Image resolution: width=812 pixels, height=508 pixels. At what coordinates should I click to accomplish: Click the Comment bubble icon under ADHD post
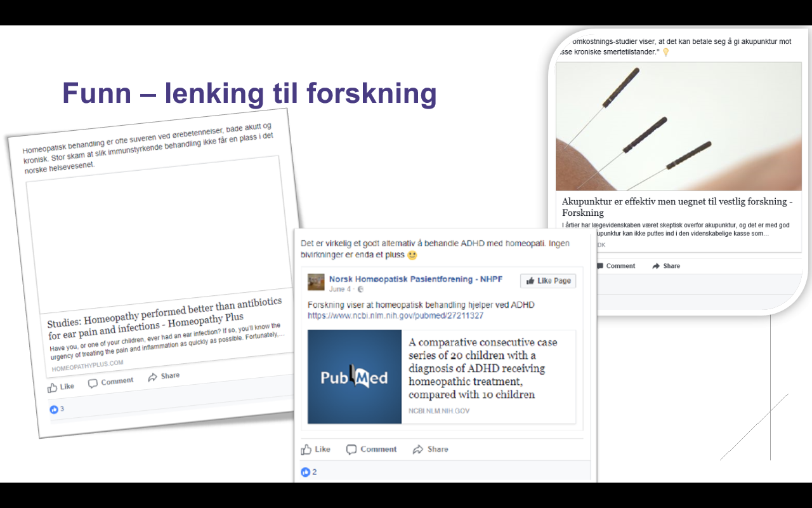pyautogui.click(x=351, y=450)
